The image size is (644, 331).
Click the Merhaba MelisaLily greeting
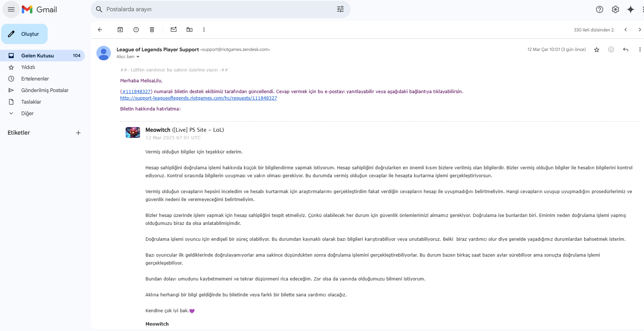point(141,81)
